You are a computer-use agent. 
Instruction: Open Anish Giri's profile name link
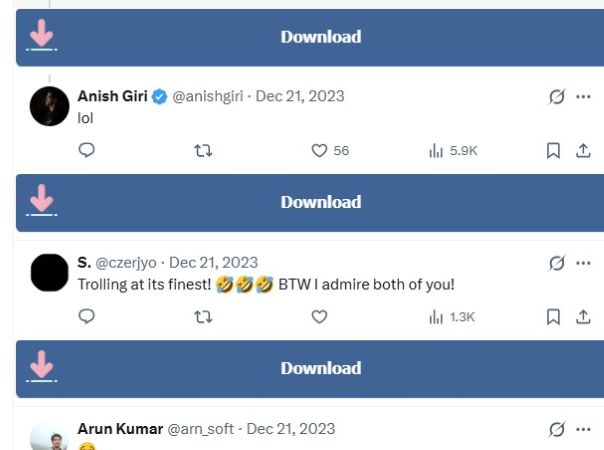tap(112, 96)
